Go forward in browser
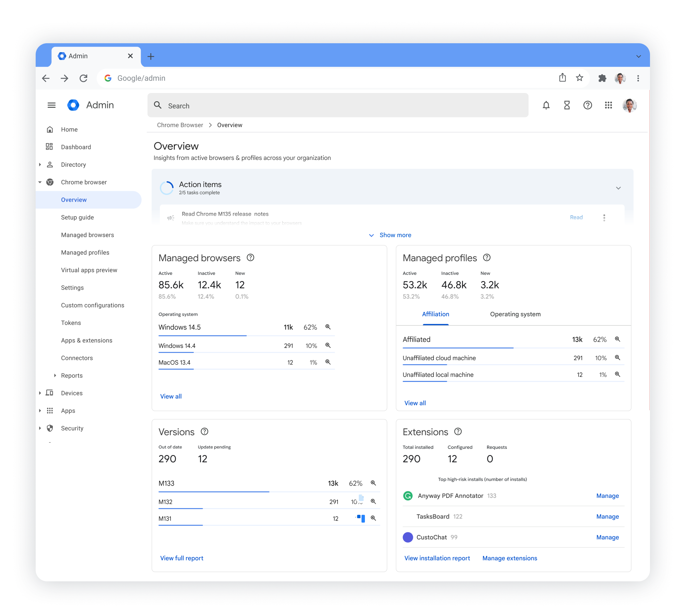This screenshot has width=686, height=616. [x=64, y=78]
